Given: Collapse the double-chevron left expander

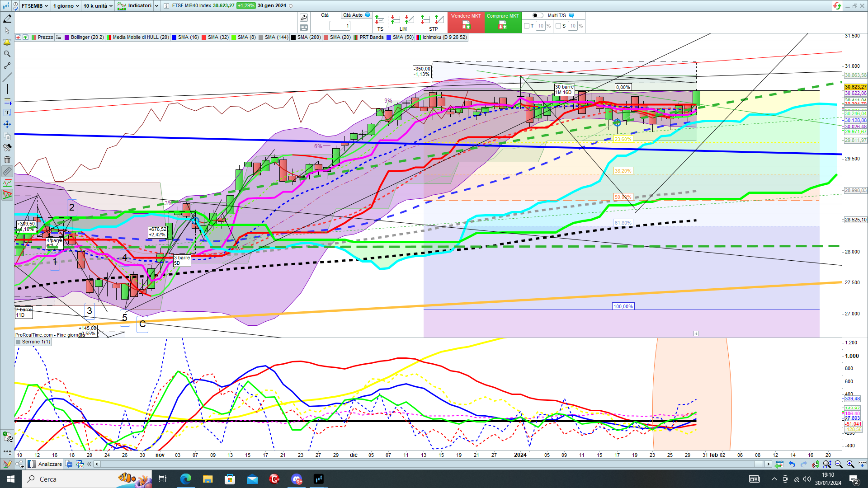Looking at the screenshot, I should coord(89,464).
